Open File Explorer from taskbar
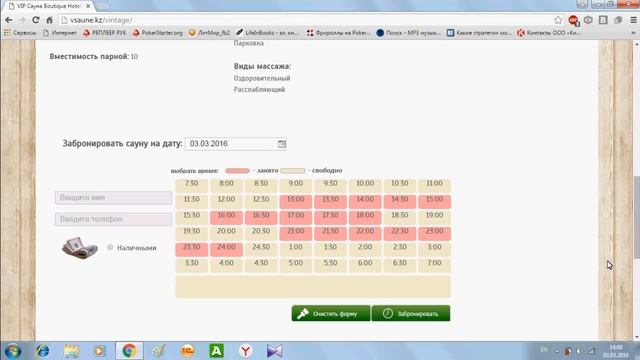Screen dimensions: 640x360 [x=71, y=351]
